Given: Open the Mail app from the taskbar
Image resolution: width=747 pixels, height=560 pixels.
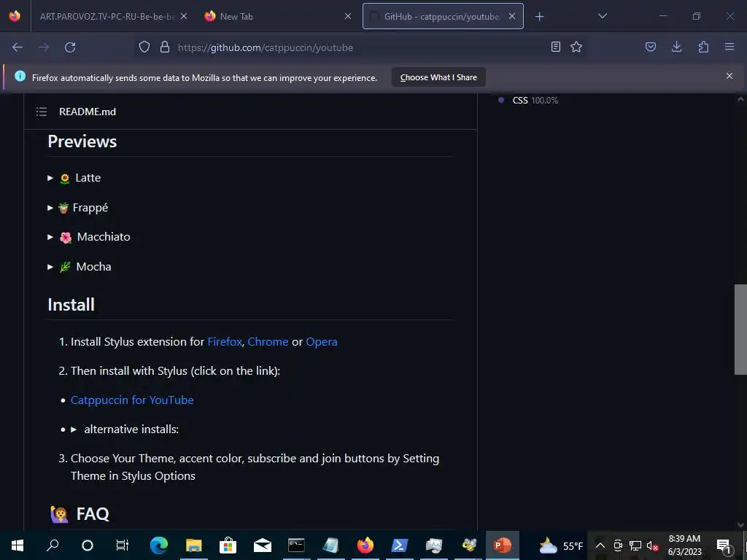Looking at the screenshot, I should point(262,545).
